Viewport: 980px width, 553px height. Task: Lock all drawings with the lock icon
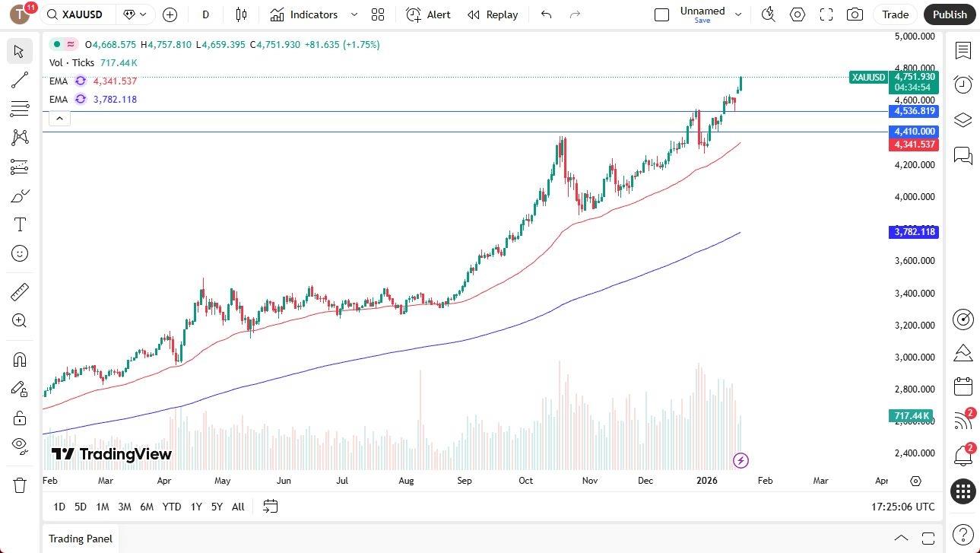(20, 418)
